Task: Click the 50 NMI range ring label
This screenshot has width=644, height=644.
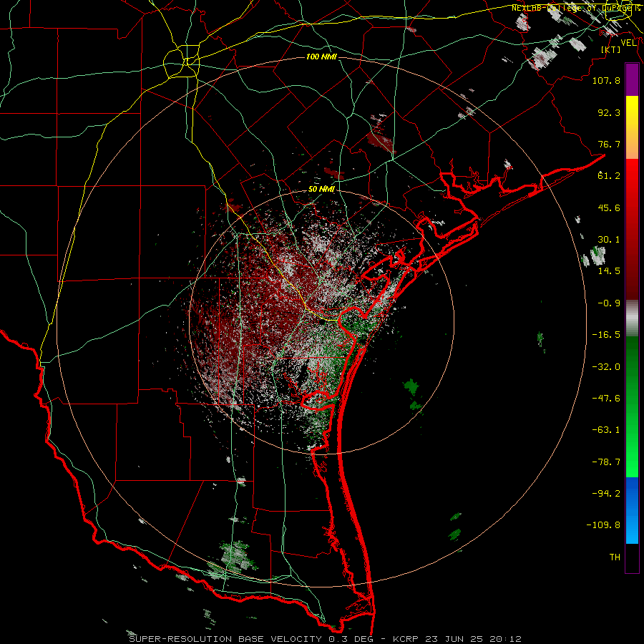Action: (321, 190)
